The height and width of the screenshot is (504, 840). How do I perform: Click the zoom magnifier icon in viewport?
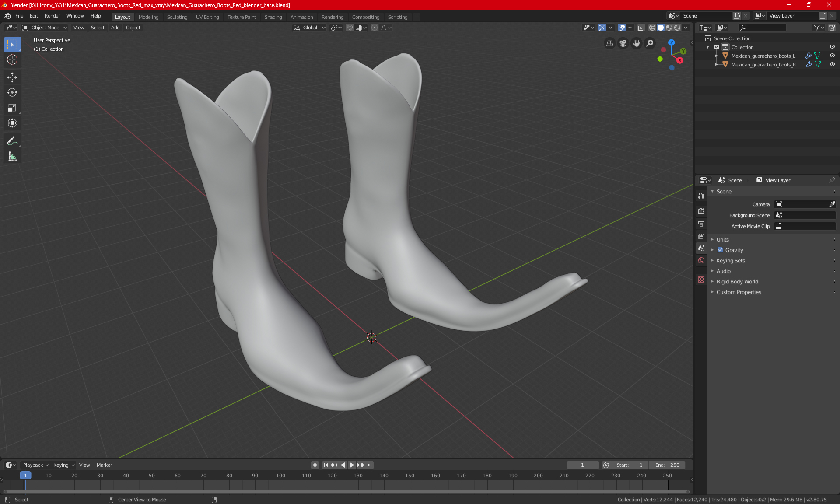[x=650, y=43]
